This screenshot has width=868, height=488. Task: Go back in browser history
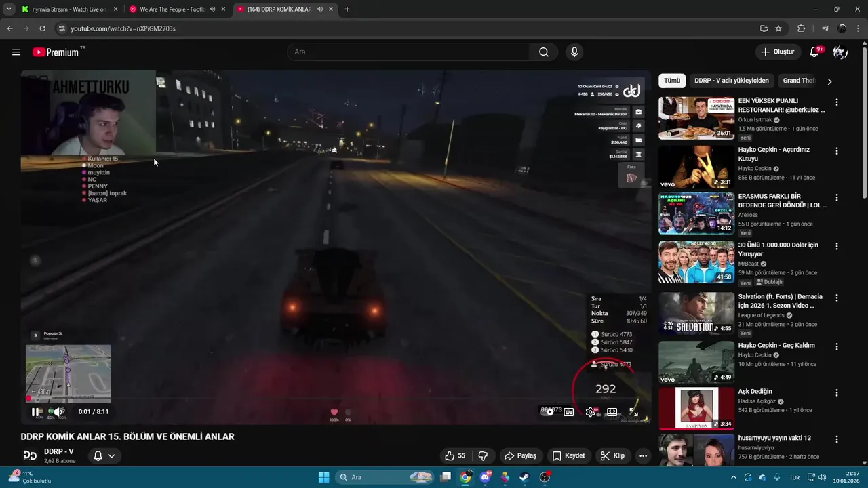(9, 28)
